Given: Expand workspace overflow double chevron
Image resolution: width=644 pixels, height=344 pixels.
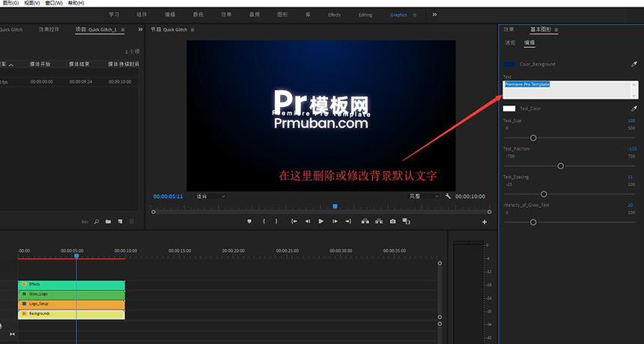Looking at the screenshot, I should coord(434,15).
